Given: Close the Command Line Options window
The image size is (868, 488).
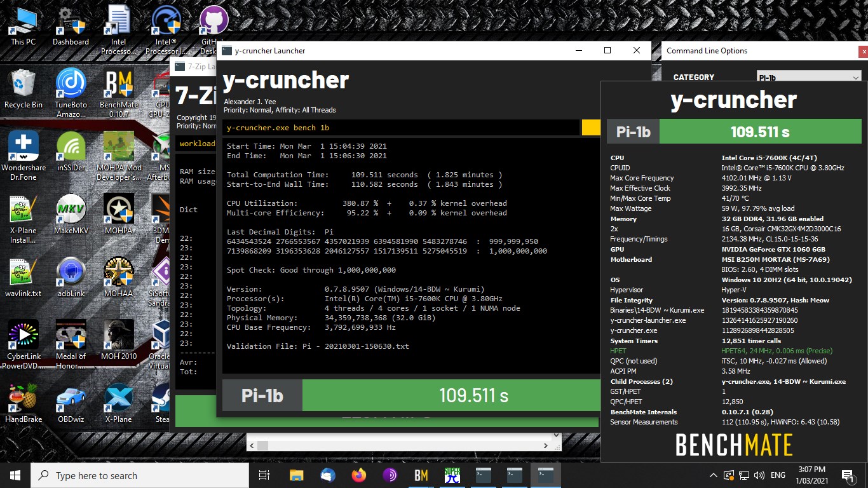Looking at the screenshot, I should [863, 51].
